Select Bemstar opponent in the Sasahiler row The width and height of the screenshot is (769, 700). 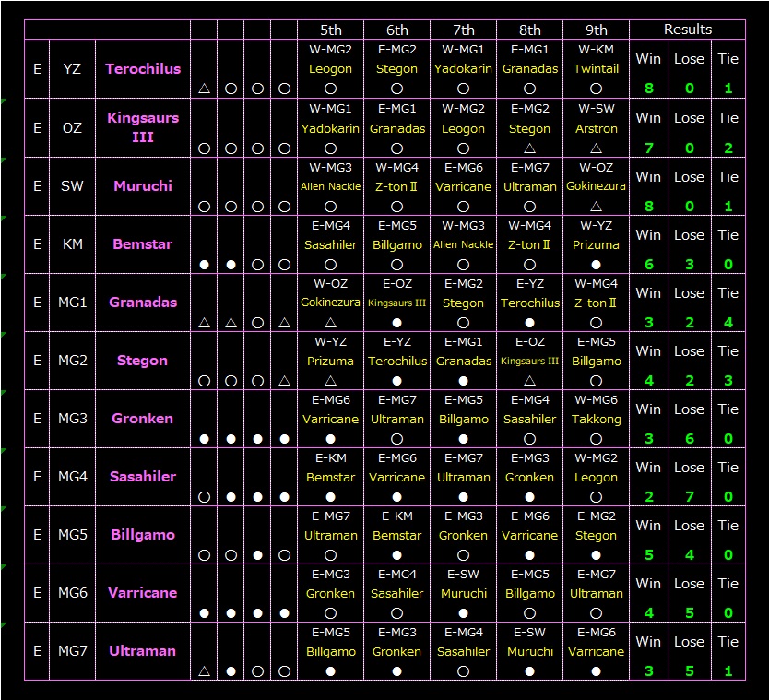click(x=330, y=478)
